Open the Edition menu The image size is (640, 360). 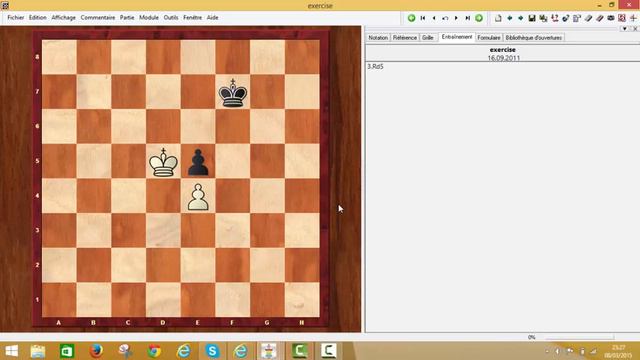(x=38, y=18)
